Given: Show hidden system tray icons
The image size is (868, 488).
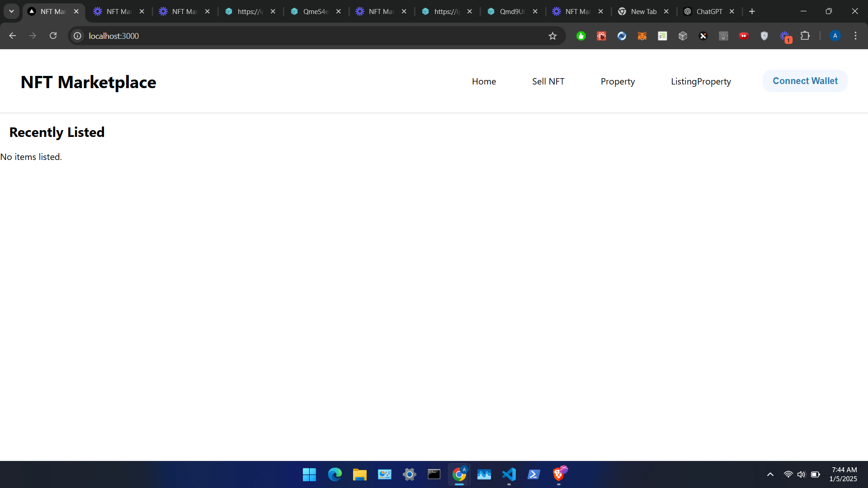Looking at the screenshot, I should (x=770, y=474).
